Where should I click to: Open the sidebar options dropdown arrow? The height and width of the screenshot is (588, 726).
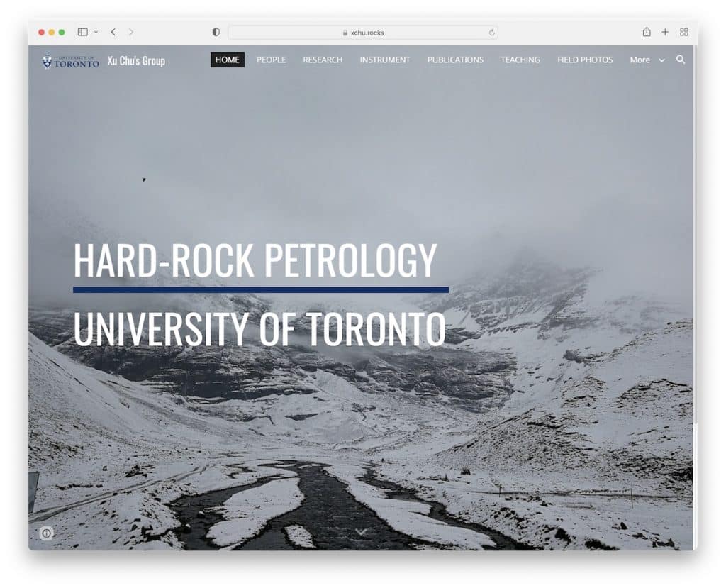click(x=96, y=32)
